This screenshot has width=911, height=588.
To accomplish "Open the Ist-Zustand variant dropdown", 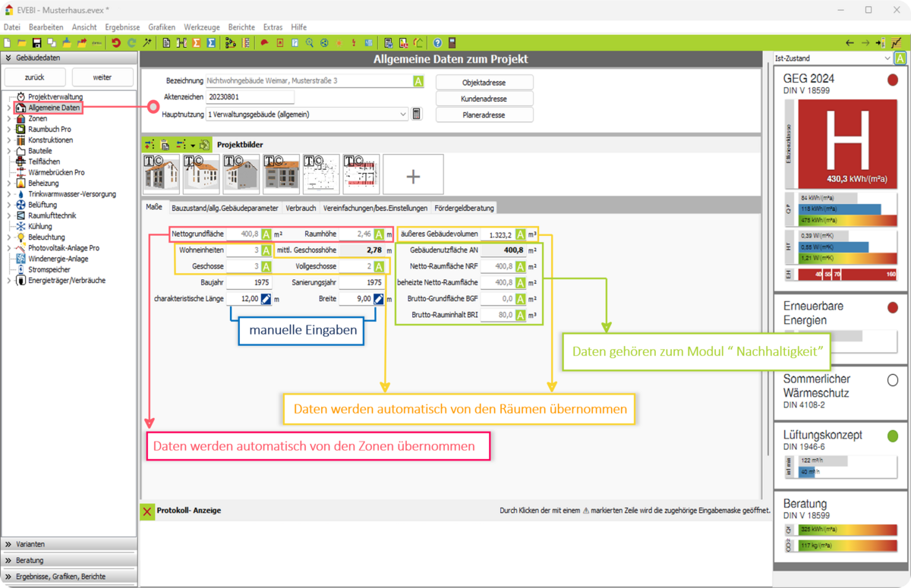I will click(887, 58).
